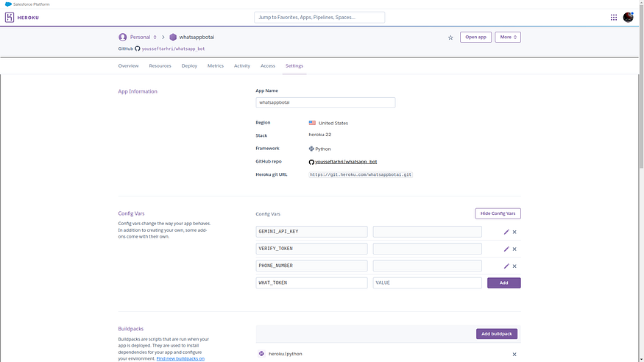The width and height of the screenshot is (644, 362).
Task: Click the Config Vars section heading
Action: [x=131, y=213]
